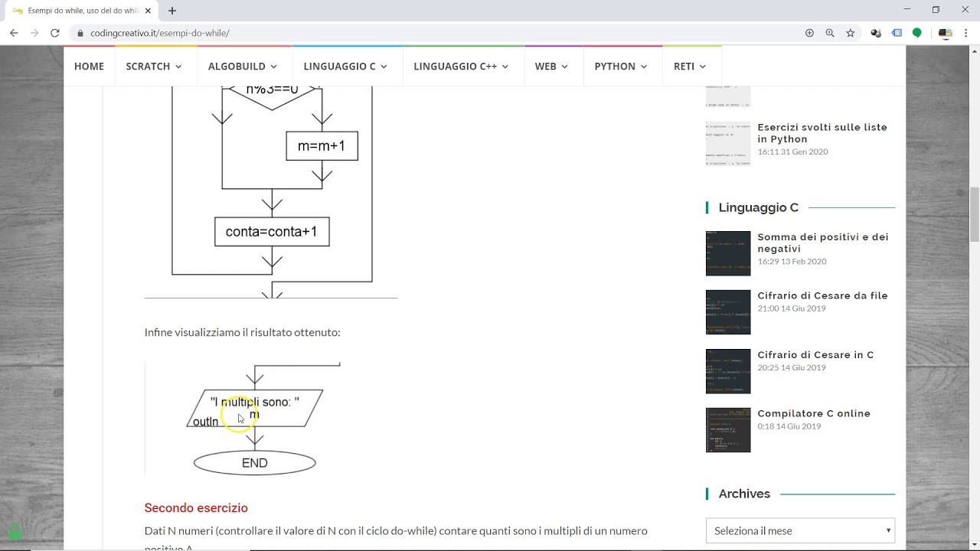Click the page vertical scrollbar thumb
The image size is (980, 551).
tap(974, 214)
